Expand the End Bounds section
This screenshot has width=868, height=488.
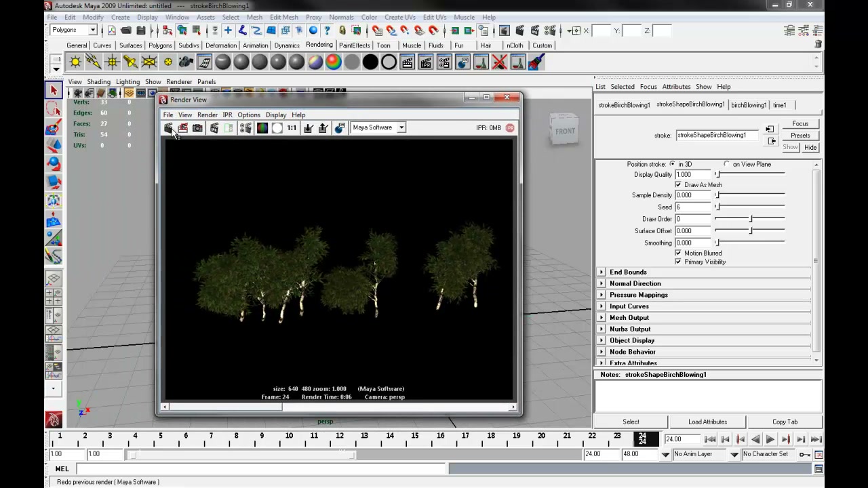click(x=601, y=272)
